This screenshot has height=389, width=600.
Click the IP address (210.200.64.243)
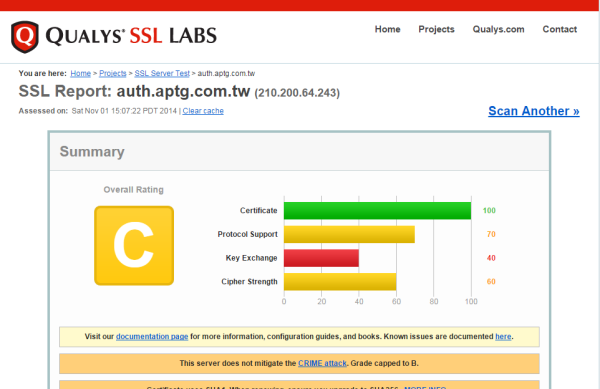[x=297, y=93]
